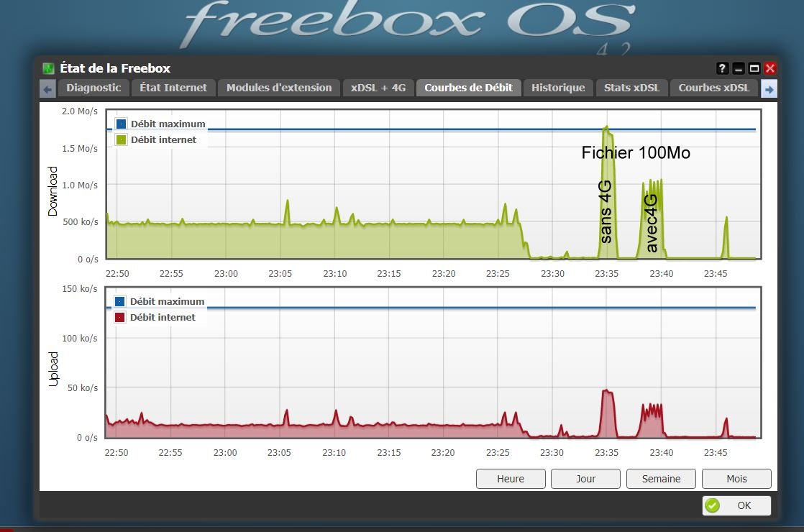Viewport: 804px width, 532px height.
Task: Go to the xDSL + 4G tab
Action: click(378, 88)
